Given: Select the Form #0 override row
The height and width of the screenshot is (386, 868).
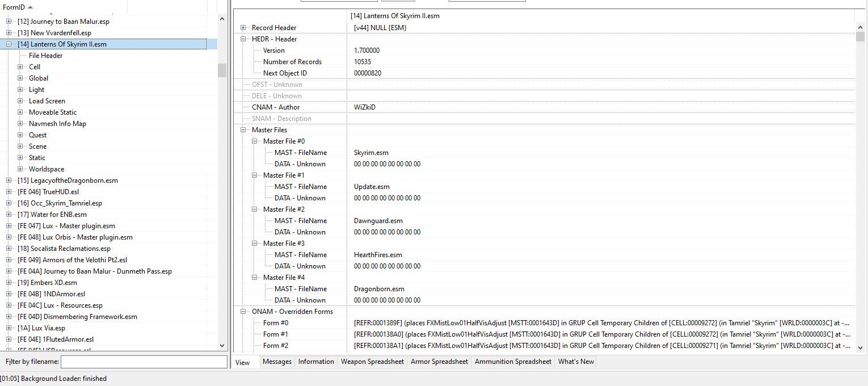Looking at the screenshot, I should click(x=544, y=323).
